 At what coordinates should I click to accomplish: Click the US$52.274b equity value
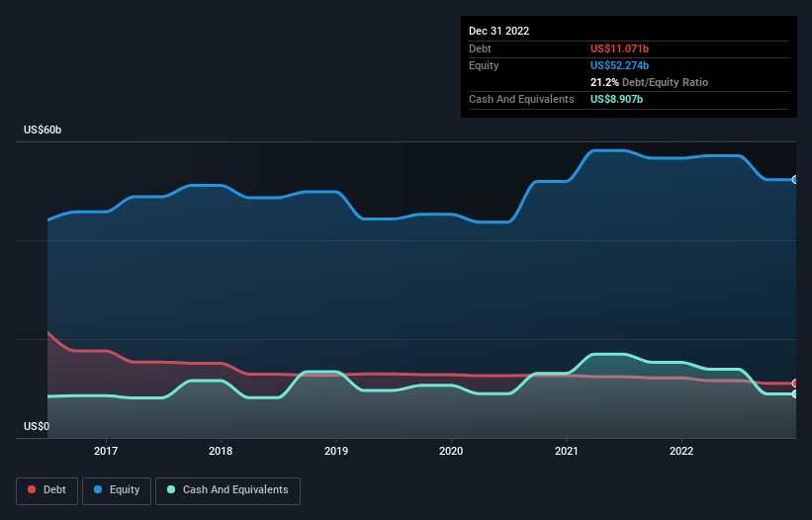[x=619, y=65]
